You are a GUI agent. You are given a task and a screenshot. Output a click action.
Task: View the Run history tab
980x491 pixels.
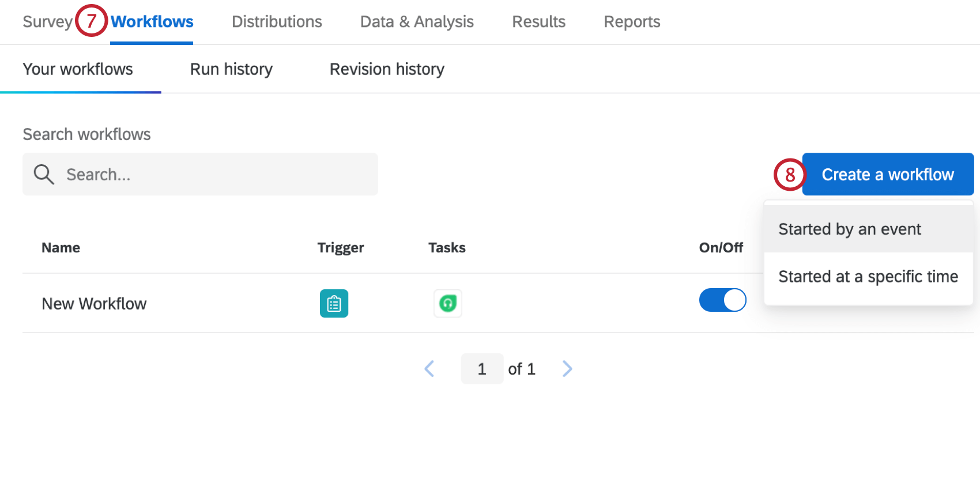231,69
